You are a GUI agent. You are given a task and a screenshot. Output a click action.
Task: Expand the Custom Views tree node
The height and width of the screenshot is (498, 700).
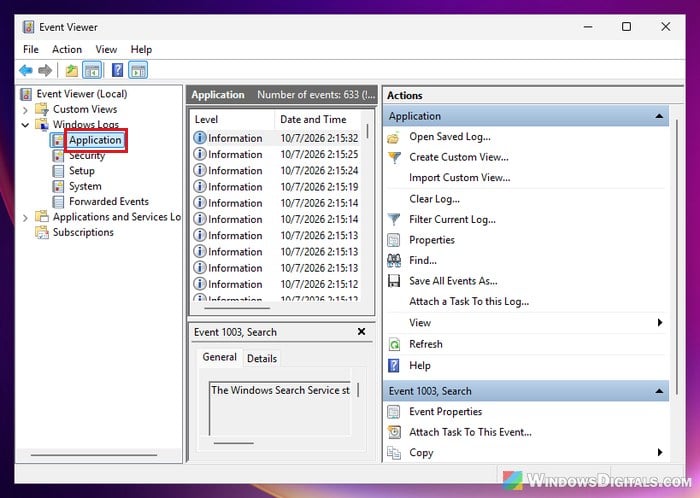click(25, 110)
